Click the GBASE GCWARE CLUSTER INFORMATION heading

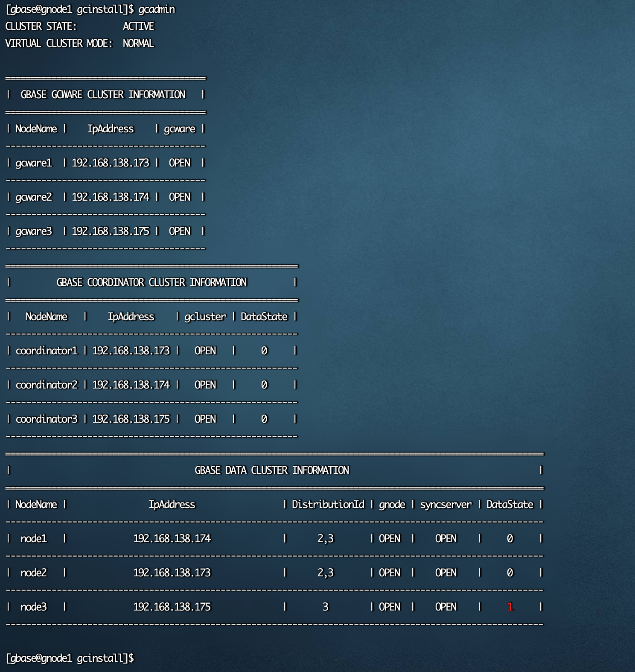[103, 95]
